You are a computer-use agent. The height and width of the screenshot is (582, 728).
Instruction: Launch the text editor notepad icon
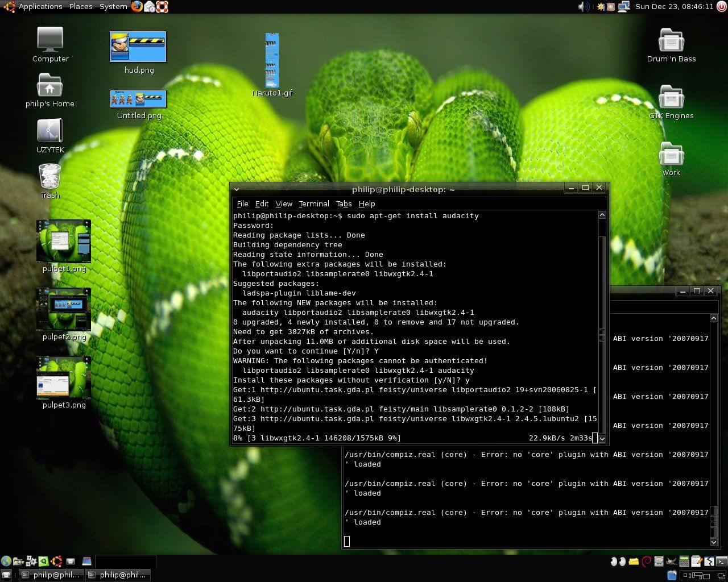697,562
